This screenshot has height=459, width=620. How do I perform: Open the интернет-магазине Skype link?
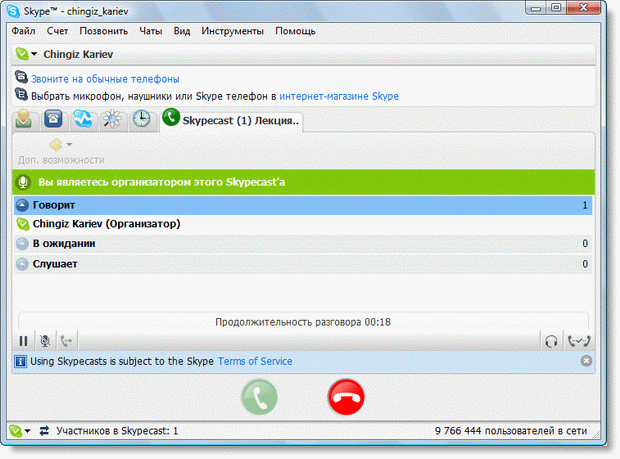tap(339, 96)
